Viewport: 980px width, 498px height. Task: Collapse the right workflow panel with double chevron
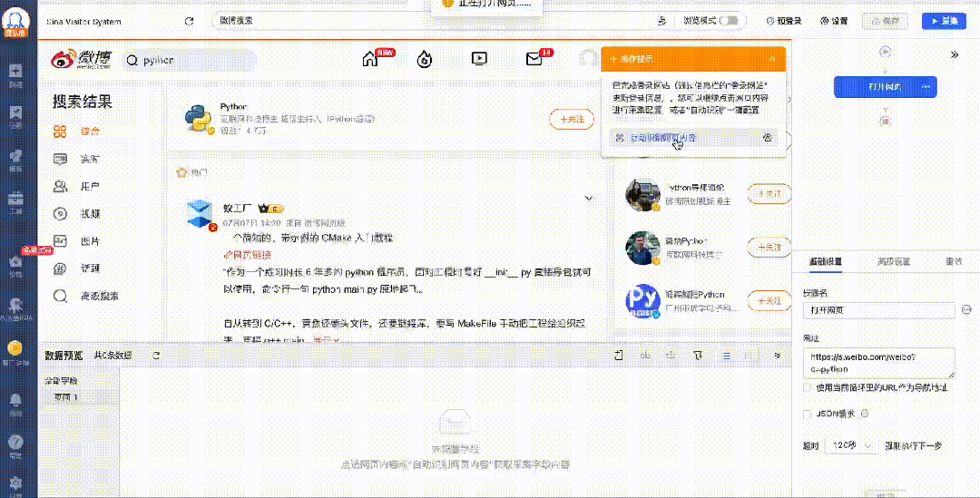click(x=955, y=55)
